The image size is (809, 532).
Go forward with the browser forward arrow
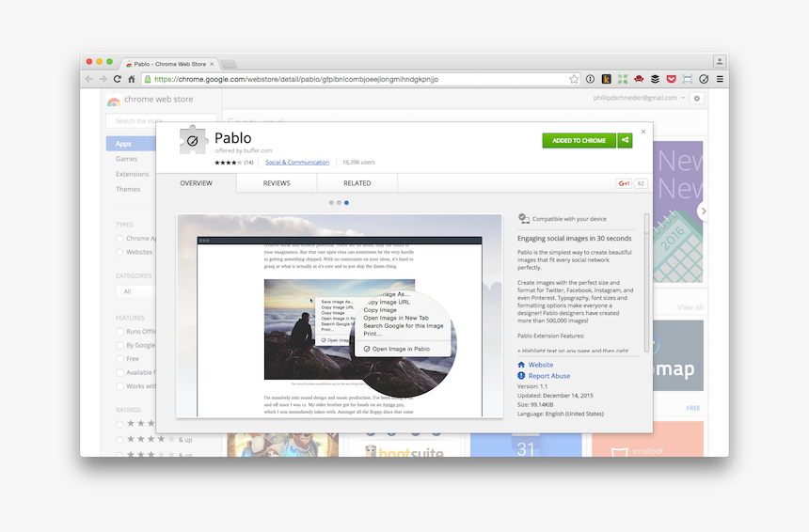pyautogui.click(x=103, y=79)
